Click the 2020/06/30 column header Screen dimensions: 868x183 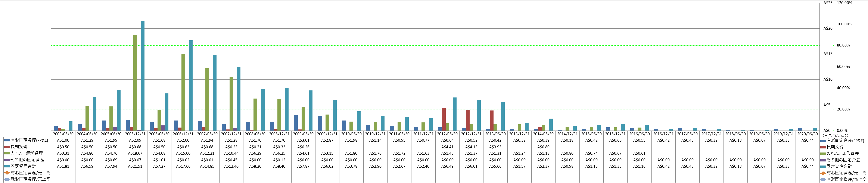807,134
